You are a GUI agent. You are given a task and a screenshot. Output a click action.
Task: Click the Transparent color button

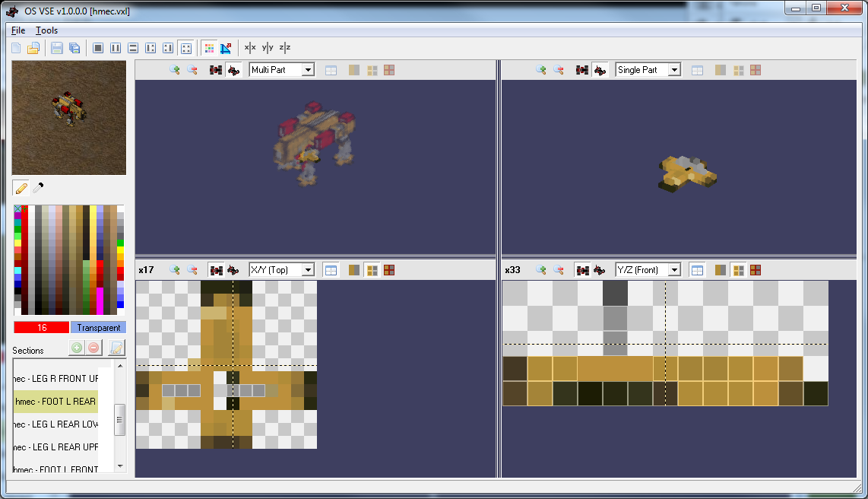(x=98, y=327)
